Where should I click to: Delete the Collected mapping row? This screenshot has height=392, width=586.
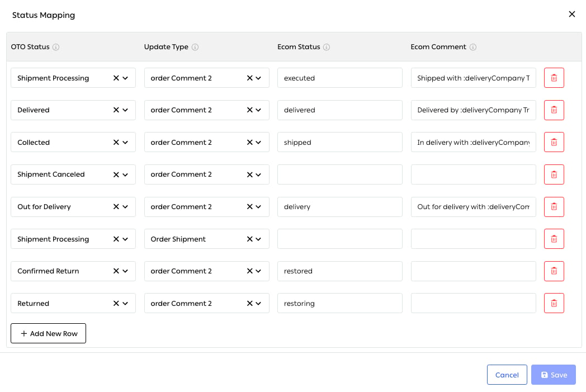click(554, 142)
